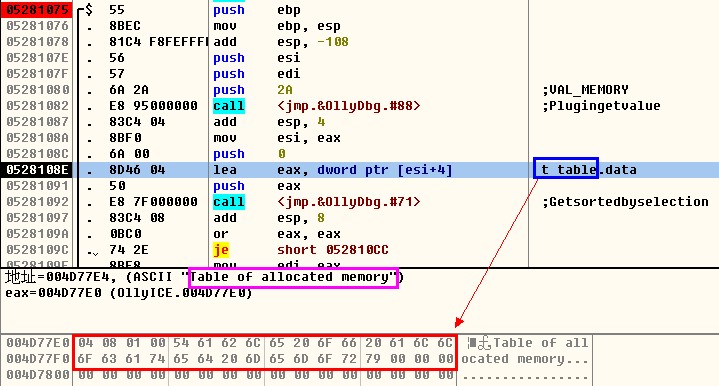Select the ;Getsortedbyselection comment
This screenshot has width=719, height=386.
click(625, 202)
